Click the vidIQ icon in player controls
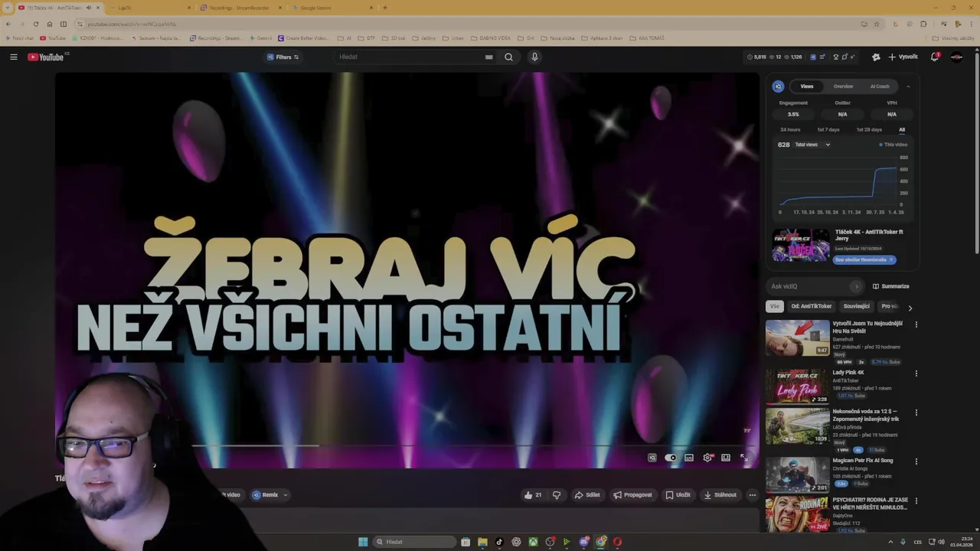The height and width of the screenshot is (551, 980). 652,458
